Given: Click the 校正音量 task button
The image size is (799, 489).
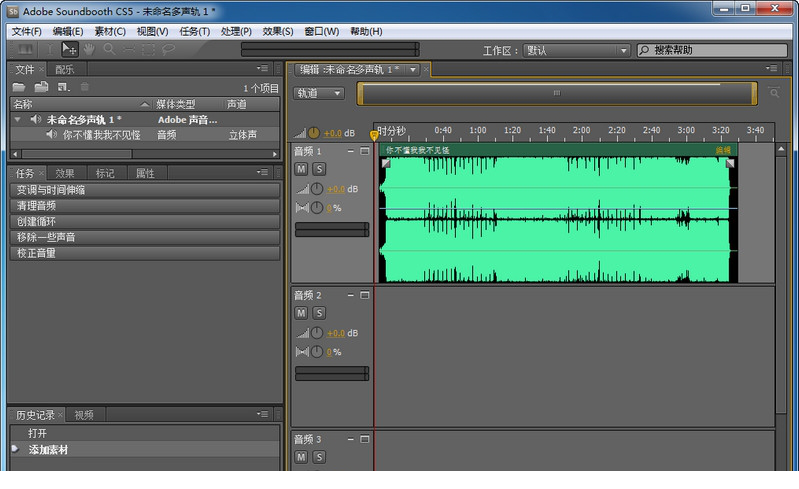Looking at the screenshot, I should point(145,253).
